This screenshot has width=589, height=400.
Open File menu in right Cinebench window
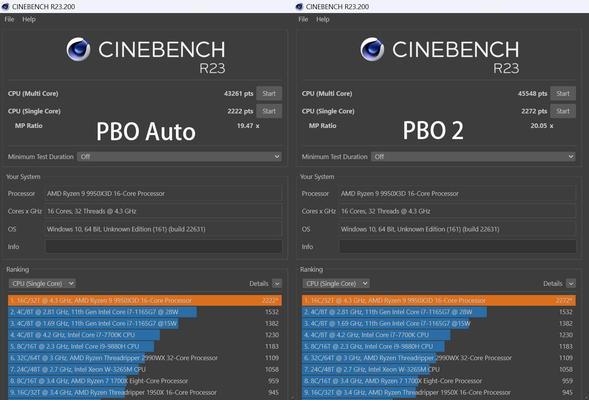(303, 20)
